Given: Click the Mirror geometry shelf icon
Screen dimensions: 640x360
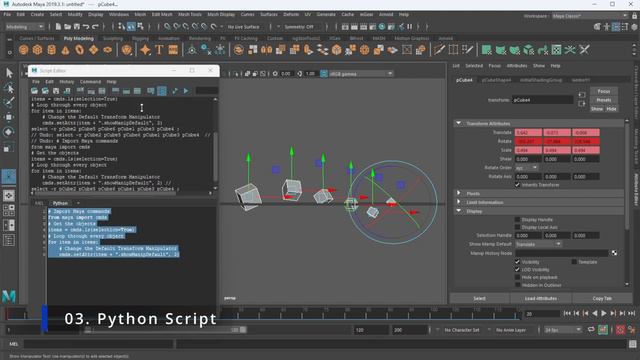Looking at the screenshot, I should (267, 50).
